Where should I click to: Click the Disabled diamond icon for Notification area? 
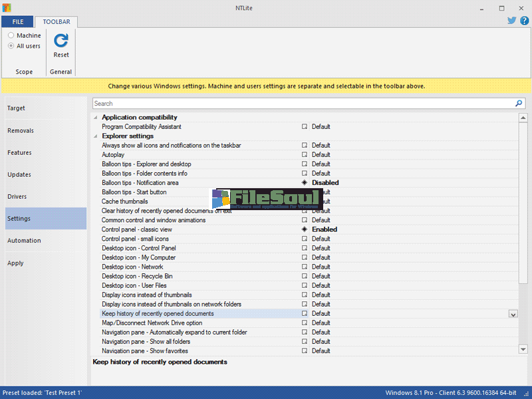pos(305,183)
